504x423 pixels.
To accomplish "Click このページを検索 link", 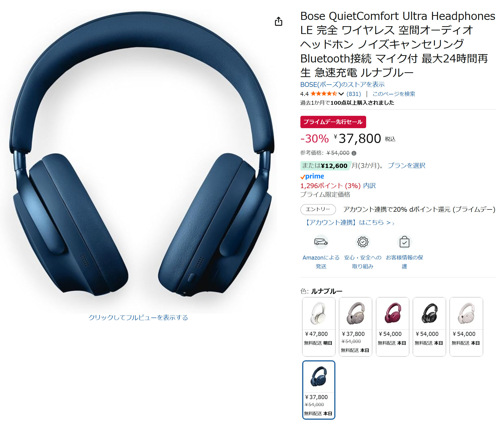I will click(x=394, y=94).
